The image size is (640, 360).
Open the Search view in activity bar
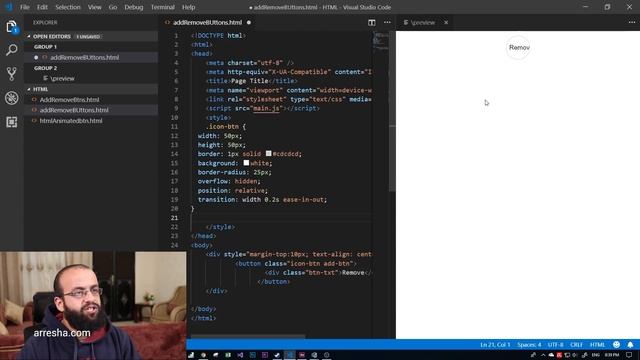click(x=11, y=50)
